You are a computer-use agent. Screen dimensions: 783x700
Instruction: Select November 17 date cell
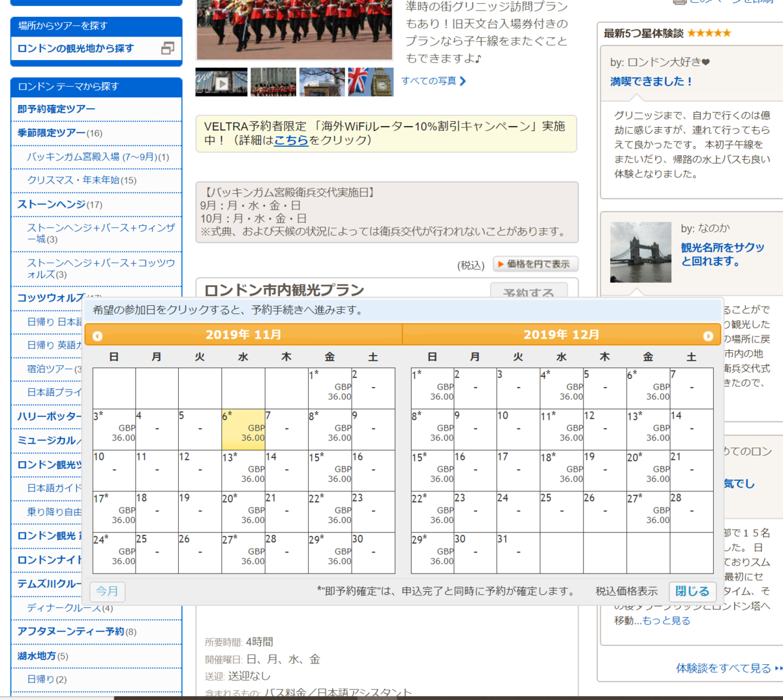[x=114, y=511]
